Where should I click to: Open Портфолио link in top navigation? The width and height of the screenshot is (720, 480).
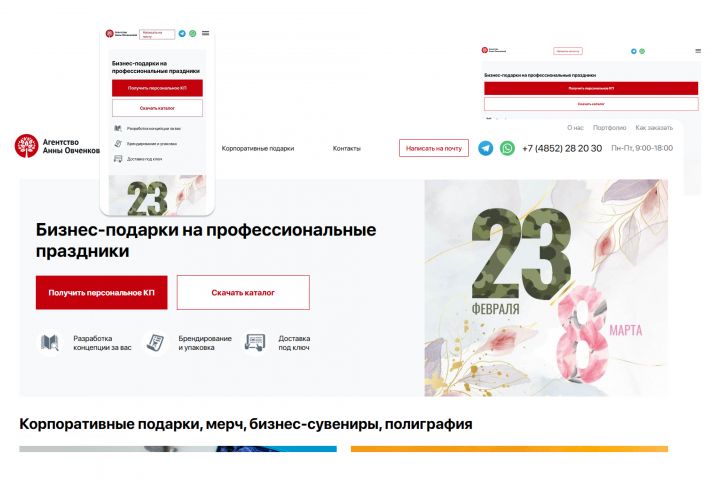tap(609, 128)
